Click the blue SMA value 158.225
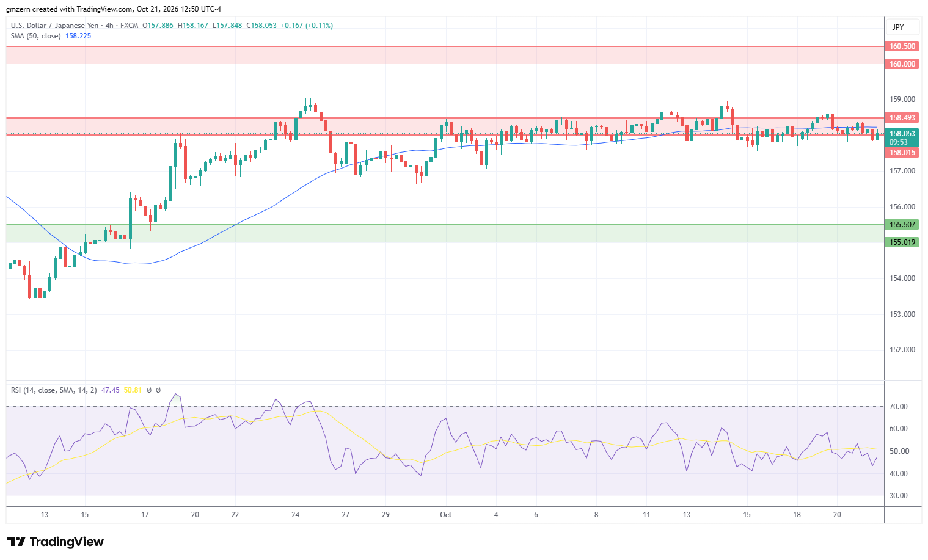928x560 pixels. pos(78,36)
